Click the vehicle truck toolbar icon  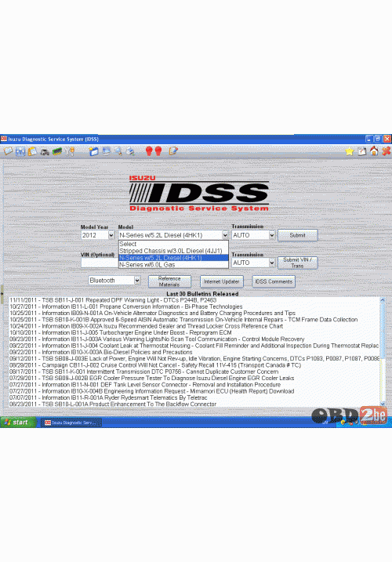[45, 151]
